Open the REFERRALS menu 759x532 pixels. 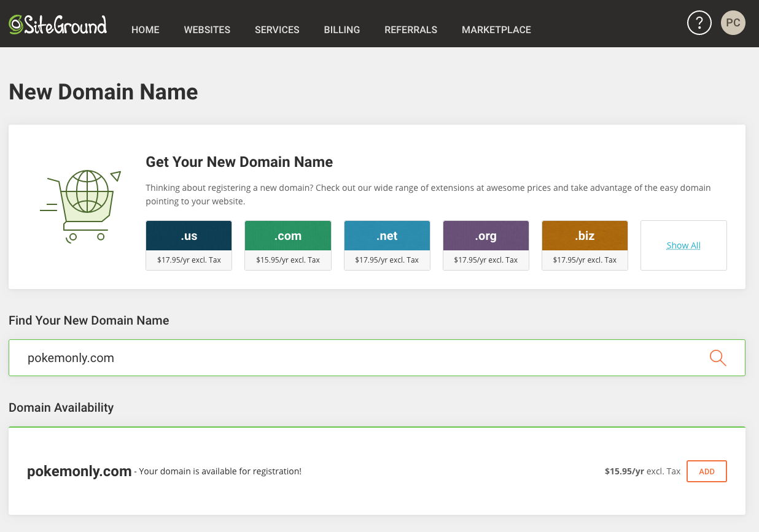tap(411, 29)
